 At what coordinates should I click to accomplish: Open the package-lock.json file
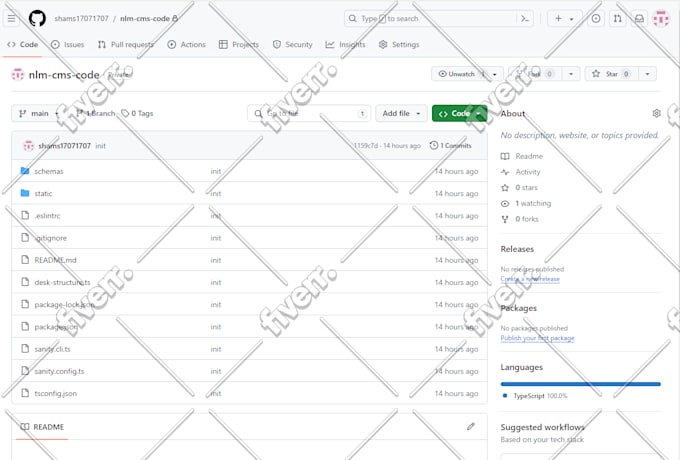click(x=64, y=304)
